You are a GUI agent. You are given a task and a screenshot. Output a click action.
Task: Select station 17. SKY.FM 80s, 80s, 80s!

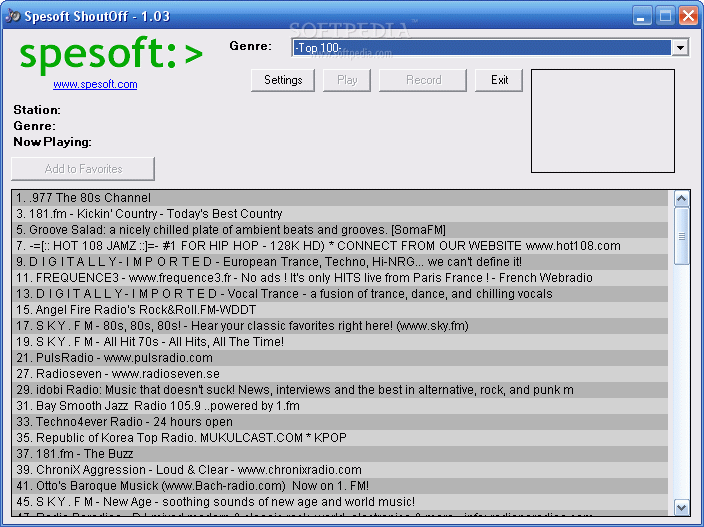[x=340, y=326]
